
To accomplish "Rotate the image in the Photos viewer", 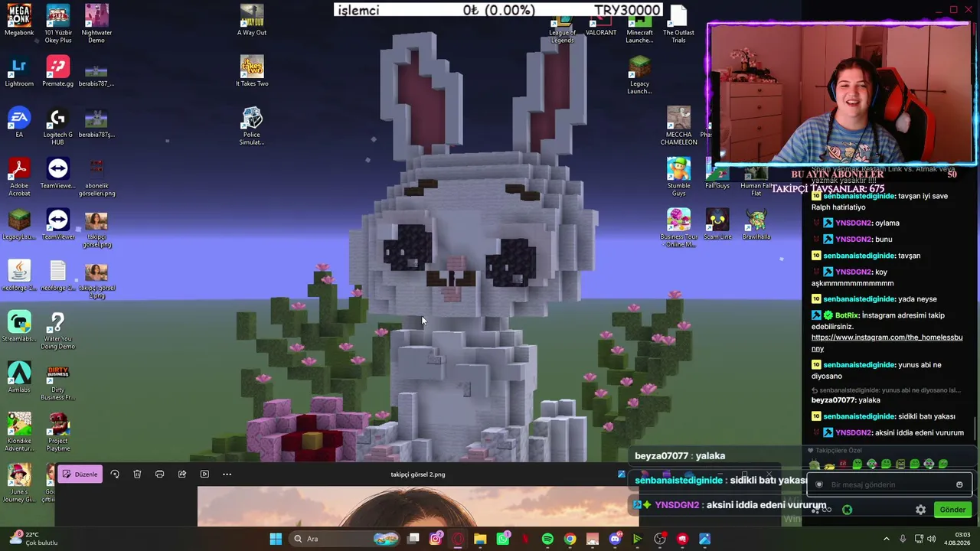I will tap(115, 474).
